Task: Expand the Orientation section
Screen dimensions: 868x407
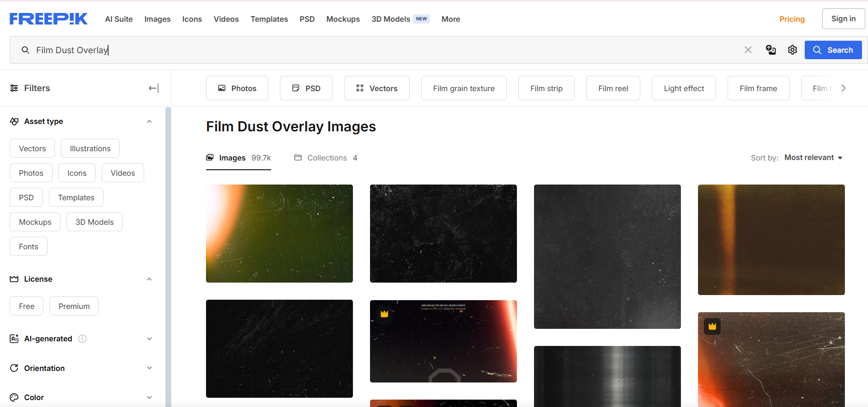Action: [x=149, y=368]
